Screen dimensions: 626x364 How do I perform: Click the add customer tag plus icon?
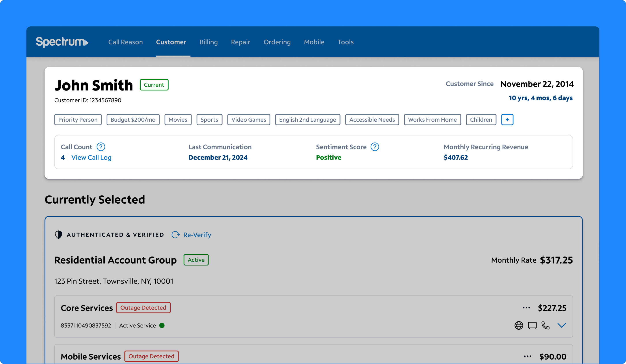tap(507, 120)
